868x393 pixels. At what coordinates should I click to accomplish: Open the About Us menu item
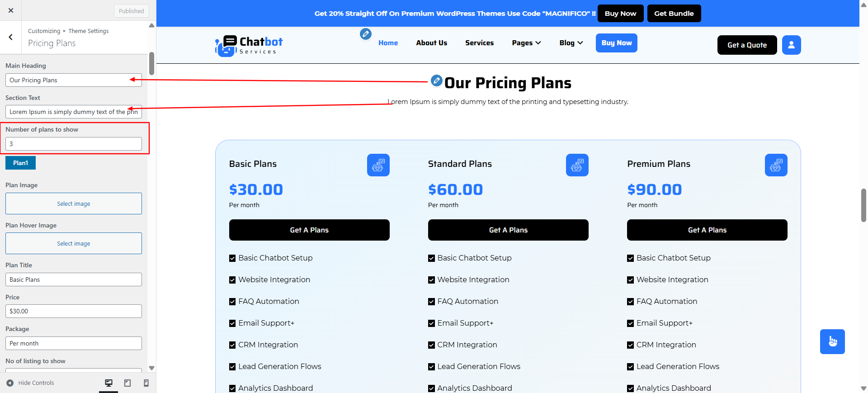click(431, 43)
